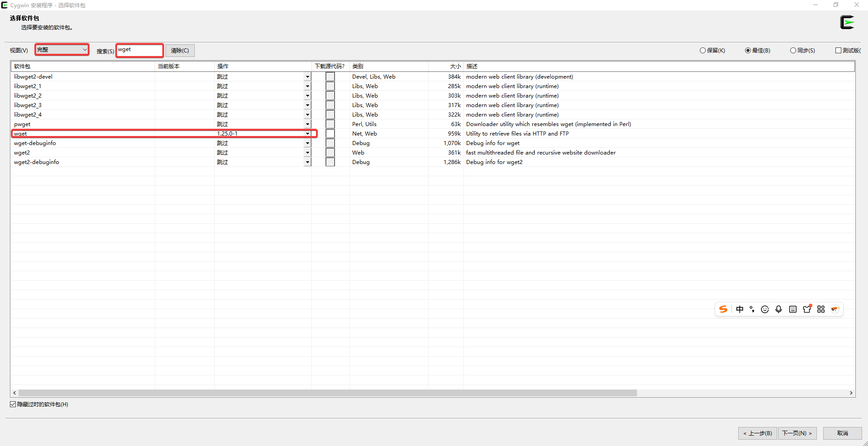Viewport: 868px width, 446px height.
Task: Open the soft keyboard from IME toolbar
Action: [x=793, y=309]
